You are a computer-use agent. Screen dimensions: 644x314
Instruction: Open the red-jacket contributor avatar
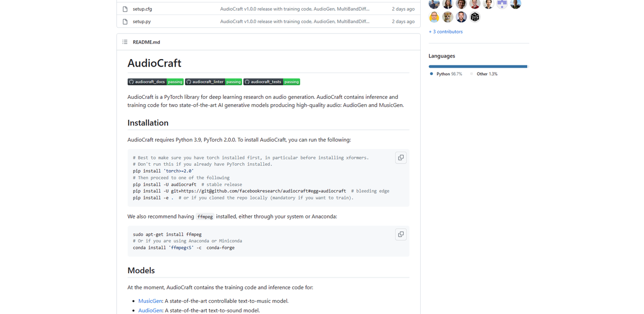click(475, 4)
